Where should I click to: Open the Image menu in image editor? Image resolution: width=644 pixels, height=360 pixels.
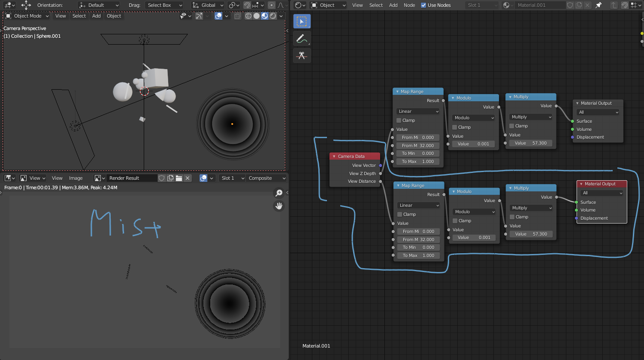click(76, 178)
